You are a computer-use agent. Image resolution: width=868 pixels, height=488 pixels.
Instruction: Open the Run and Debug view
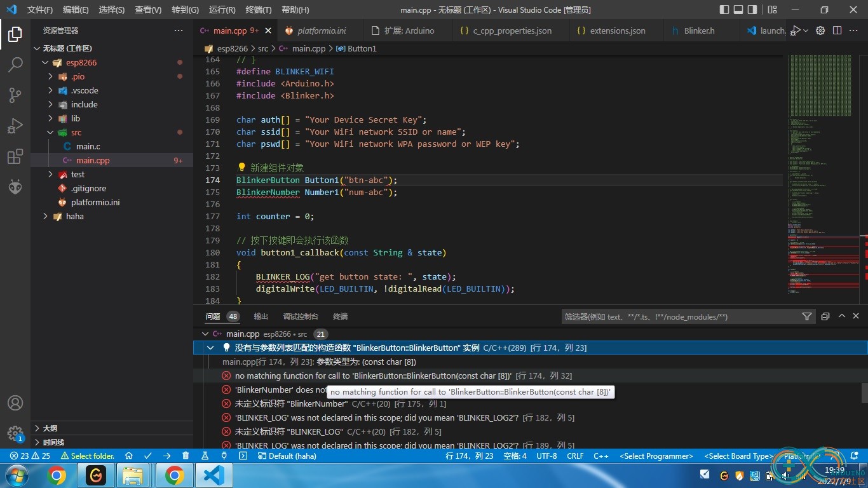[15, 126]
